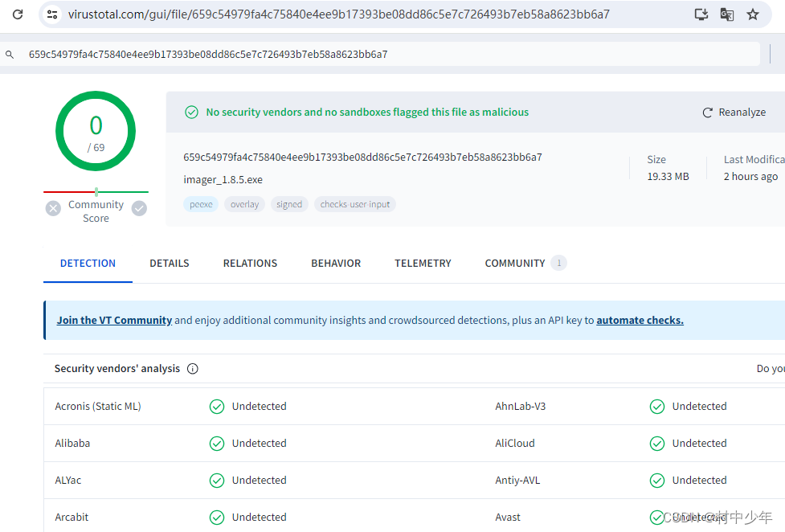This screenshot has height=532, width=785.
Task: Switch to the DETECTION tab
Action: pos(88,264)
